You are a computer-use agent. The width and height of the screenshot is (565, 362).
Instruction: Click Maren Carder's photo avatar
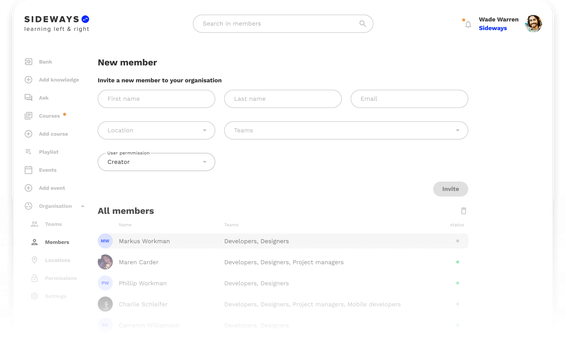click(x=105, y=262)
